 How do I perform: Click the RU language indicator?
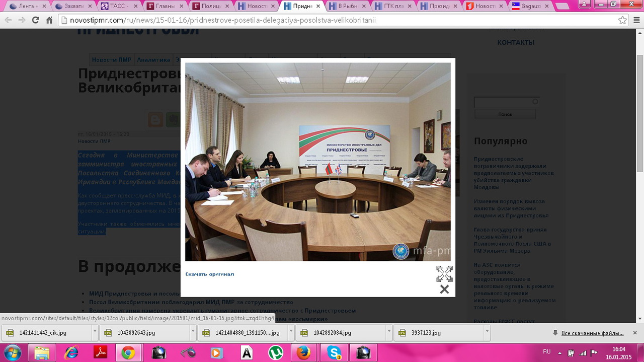click(546, 351)
